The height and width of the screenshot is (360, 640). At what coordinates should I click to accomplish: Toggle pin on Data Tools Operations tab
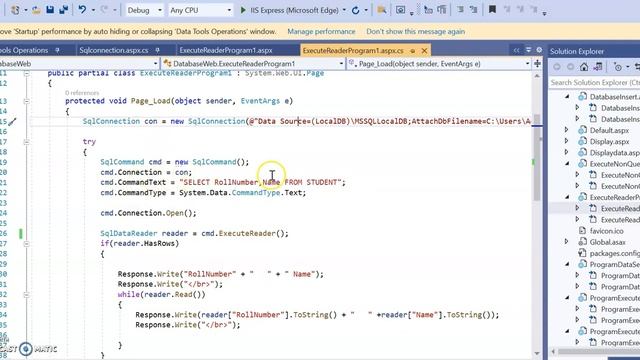point(58,50)
